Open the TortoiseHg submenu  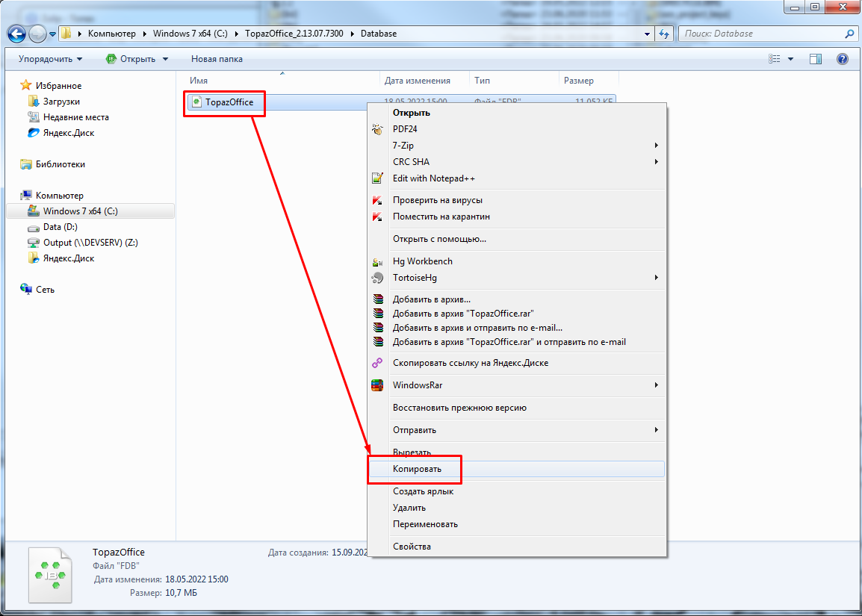coord(517,278)
